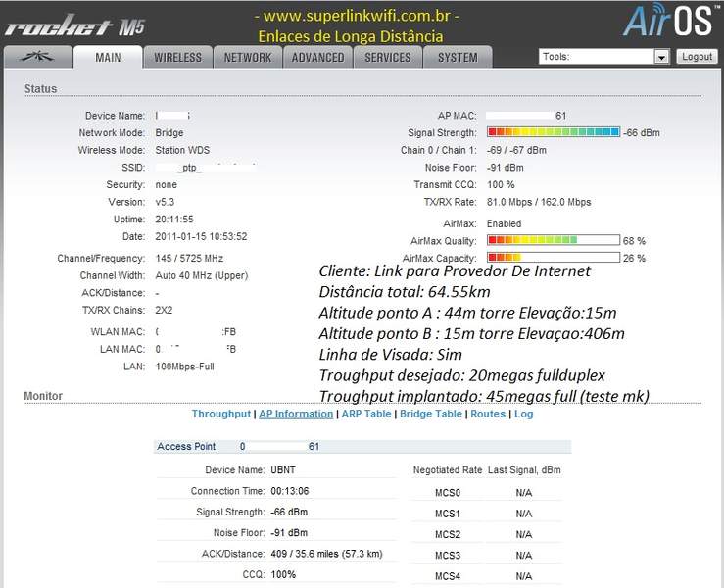This screenshot has height=588, width=724.
Task: Open the NETWORK tab
Action: tap(248, 57)
